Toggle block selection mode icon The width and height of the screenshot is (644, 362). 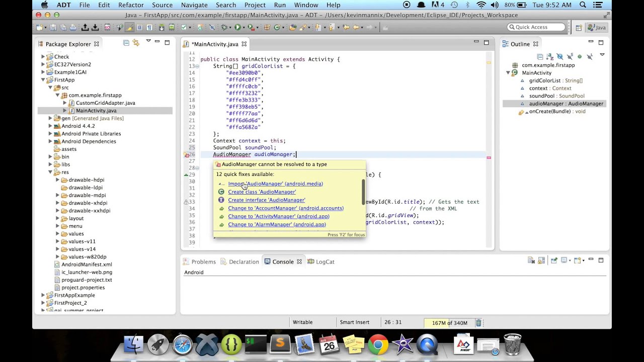[139, 27]
